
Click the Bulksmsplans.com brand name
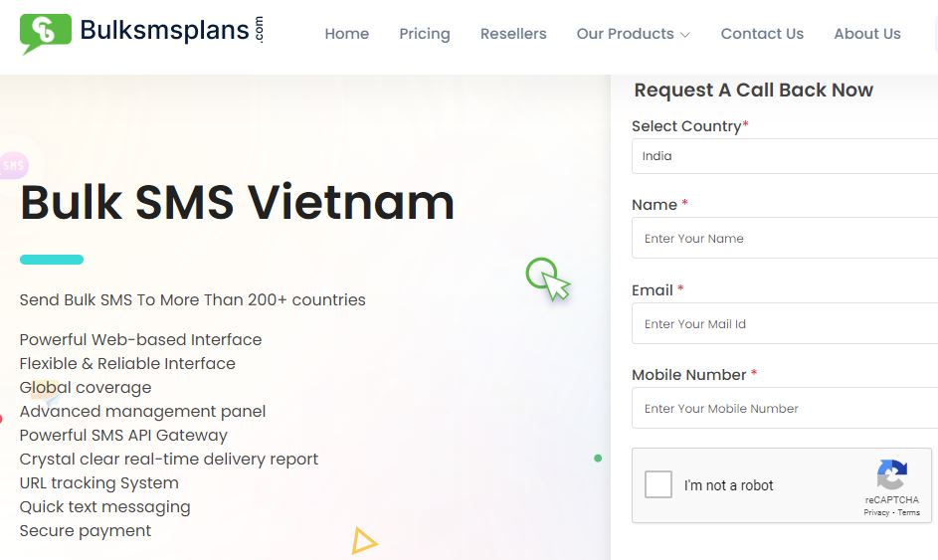click(x=172, y=30)
